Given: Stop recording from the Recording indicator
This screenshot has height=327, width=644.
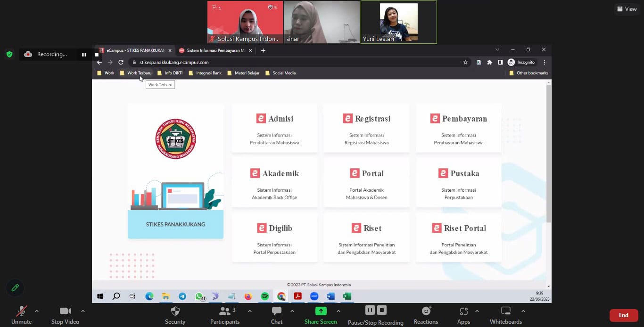Looking at the screenshot, I should [x=97, y=54].
